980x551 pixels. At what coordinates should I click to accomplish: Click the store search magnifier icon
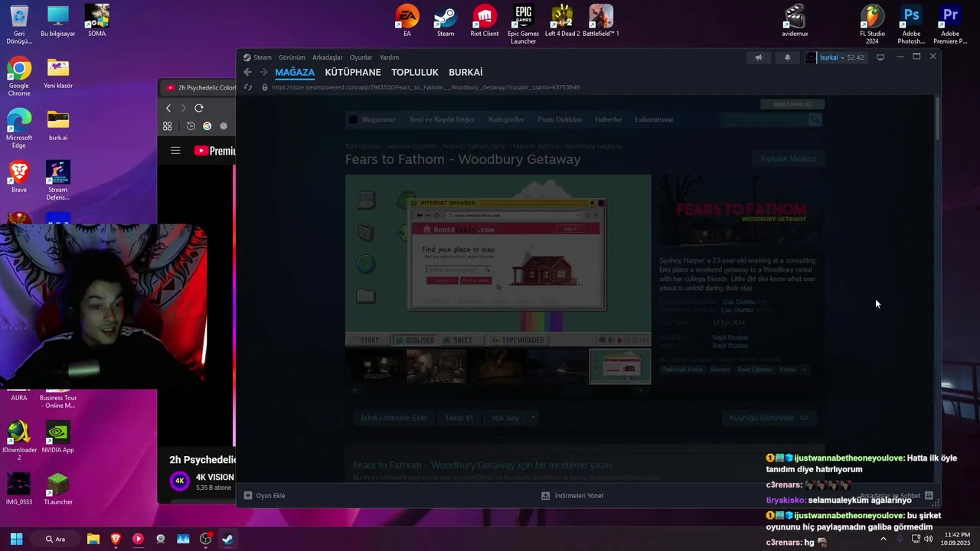(815, 120)
